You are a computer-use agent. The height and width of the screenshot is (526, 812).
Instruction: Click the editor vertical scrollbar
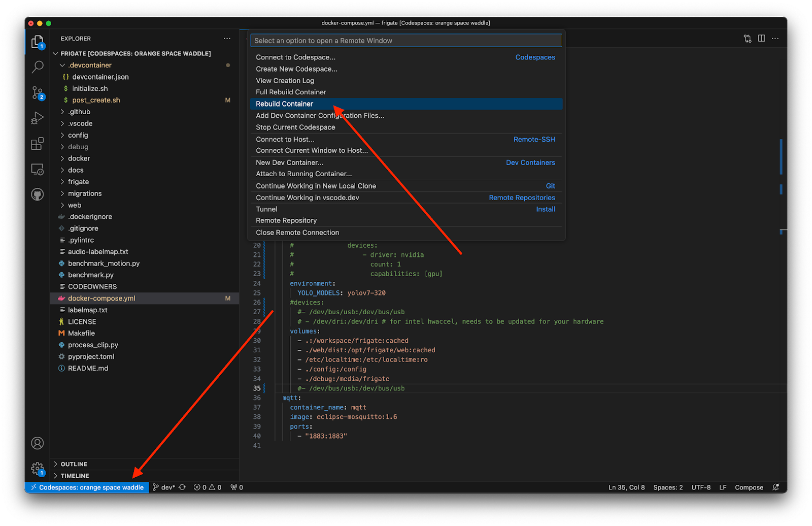pyautogui.click(x=784, y=264)
